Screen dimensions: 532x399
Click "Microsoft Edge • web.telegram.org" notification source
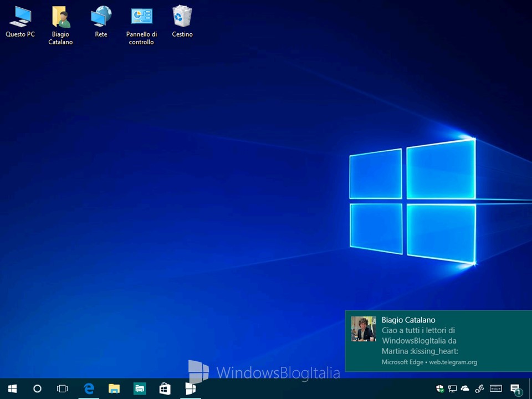(x=429, y=362)
